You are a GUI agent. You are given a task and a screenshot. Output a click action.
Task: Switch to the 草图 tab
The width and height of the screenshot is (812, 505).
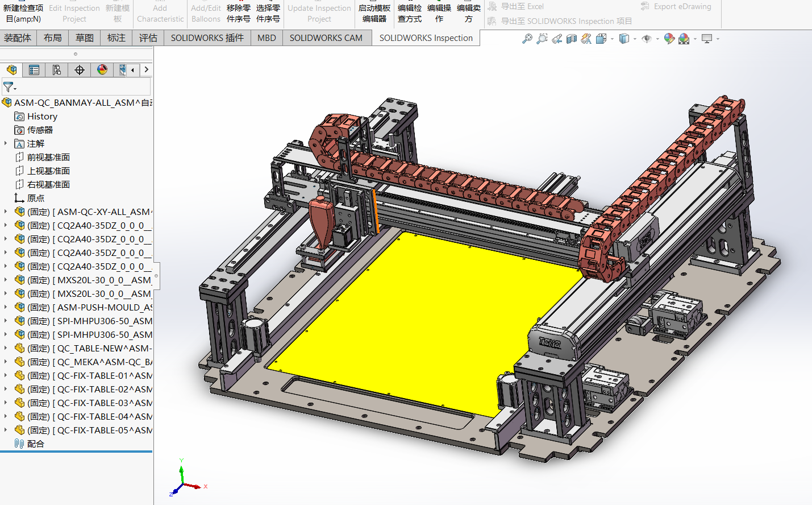(x=85, y=38)
